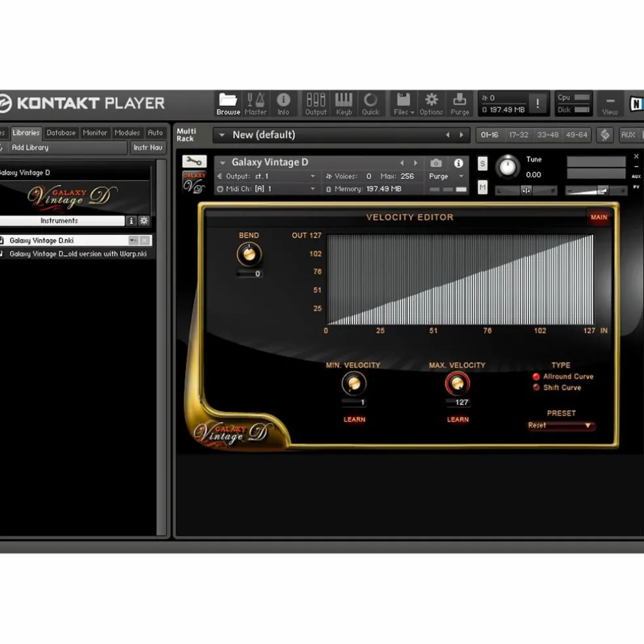644x644 pixels.
Task: Open the Quick load browser
Action: pyautogui.click(x=370, y=103)
